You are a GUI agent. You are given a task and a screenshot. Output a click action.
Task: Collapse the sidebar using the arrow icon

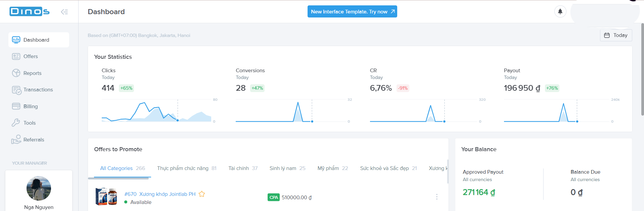[x=64, y=12]
